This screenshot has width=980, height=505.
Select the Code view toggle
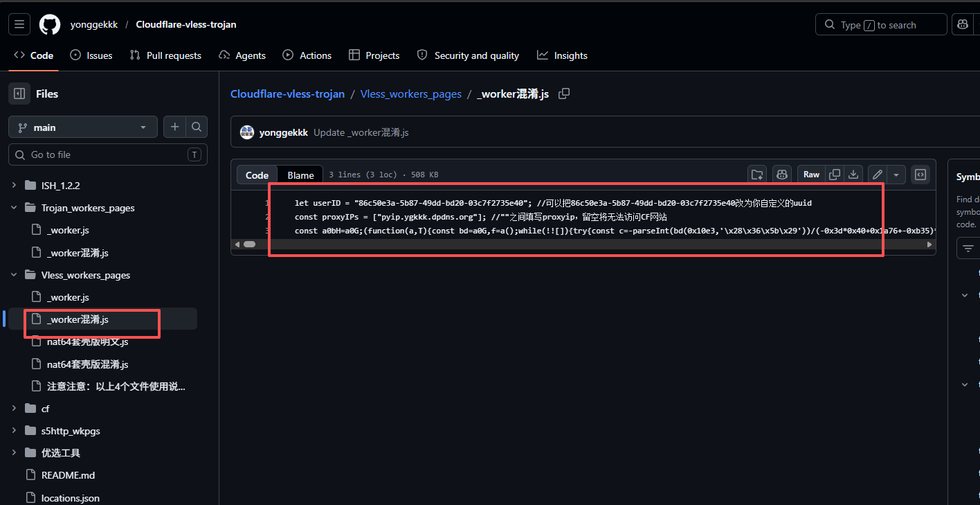[x=257, y=175]
